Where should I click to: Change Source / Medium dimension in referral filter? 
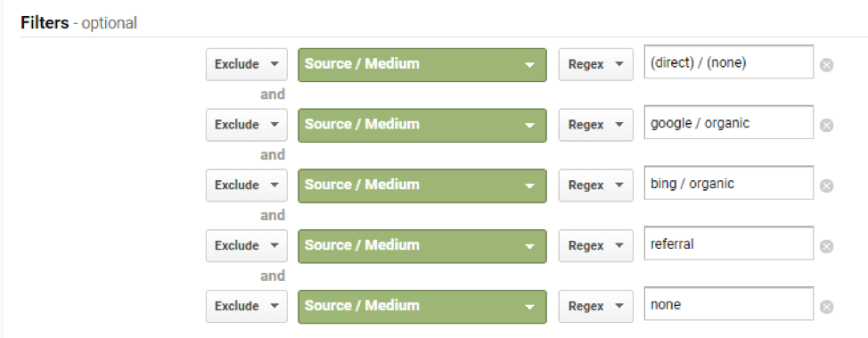coord(422,246)
